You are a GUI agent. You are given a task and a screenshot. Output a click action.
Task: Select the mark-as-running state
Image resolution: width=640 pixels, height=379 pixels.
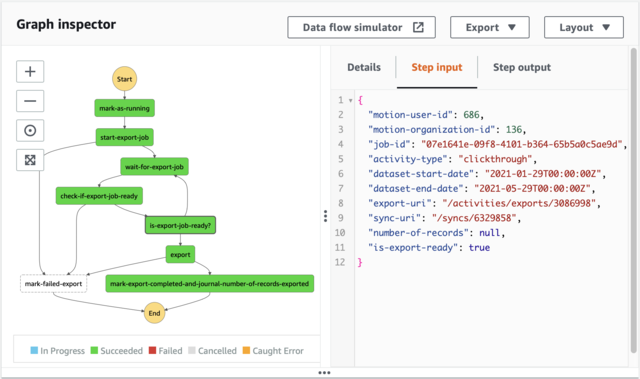[x=124, y=108]
